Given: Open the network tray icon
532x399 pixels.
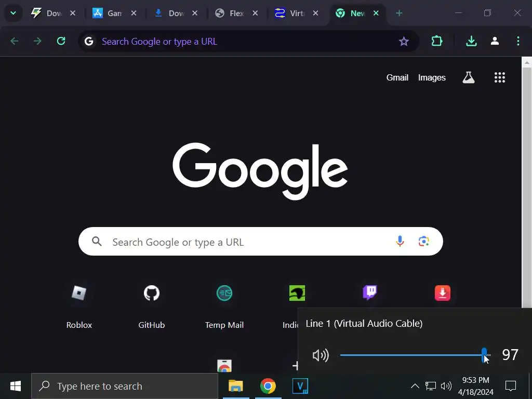Looking at the screenshot, I should [431, 386].
